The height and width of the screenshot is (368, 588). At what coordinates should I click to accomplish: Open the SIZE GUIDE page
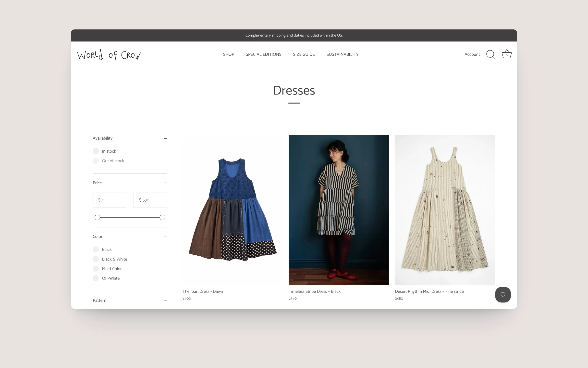click(x=304, y=54)
